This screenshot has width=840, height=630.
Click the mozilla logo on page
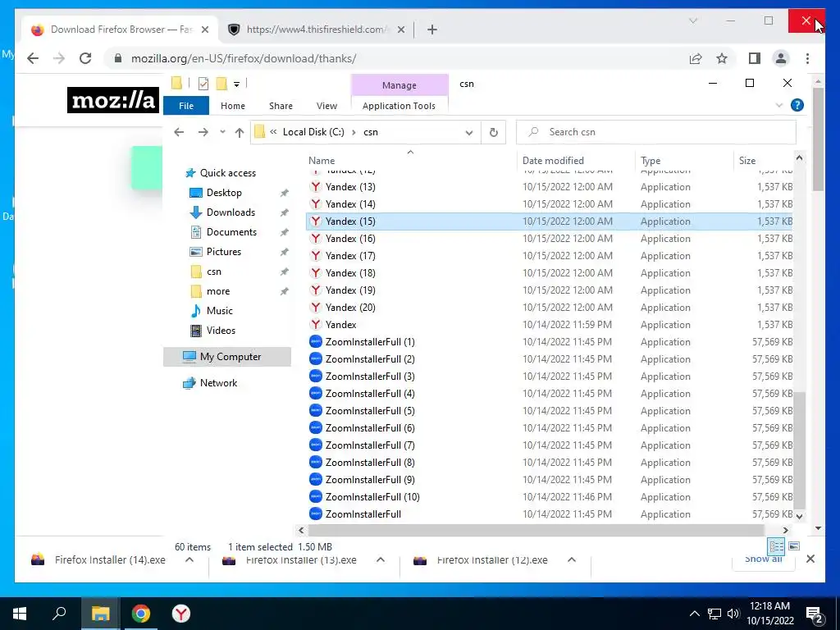[x=113, y=99]
